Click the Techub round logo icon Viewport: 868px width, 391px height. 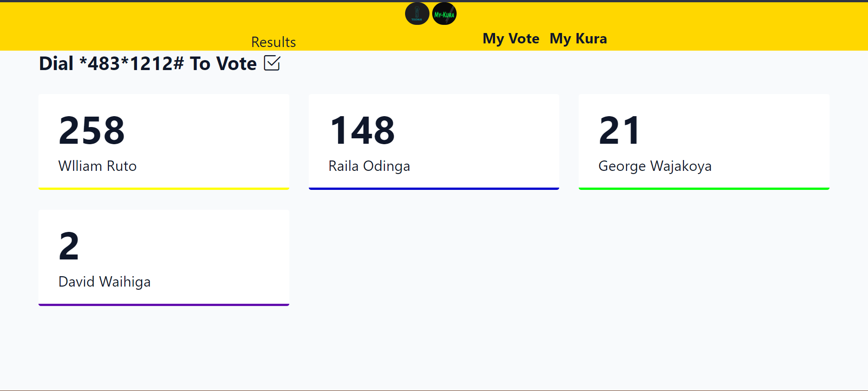(x=417, y=14)
